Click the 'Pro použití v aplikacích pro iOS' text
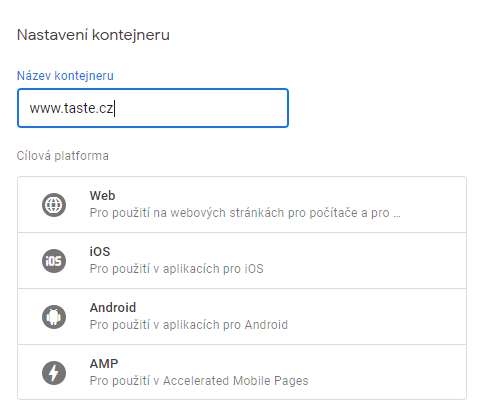 [176, 269]
